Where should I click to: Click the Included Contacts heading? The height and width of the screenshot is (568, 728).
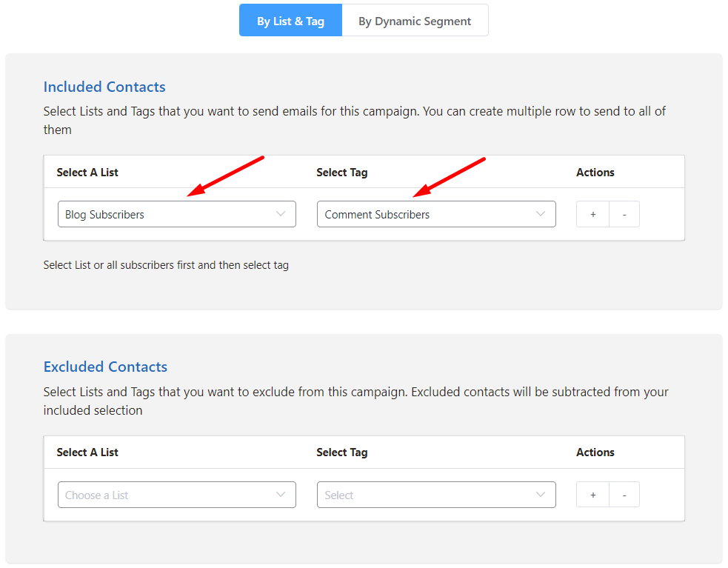click(x=104, y=87)
